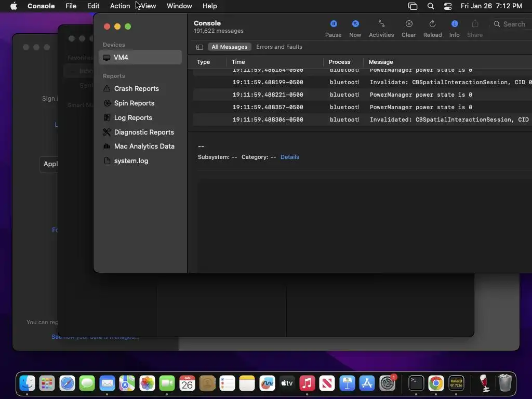Click the date and time clock
Viewport: 532px width, 399px height.
point(491,6)
